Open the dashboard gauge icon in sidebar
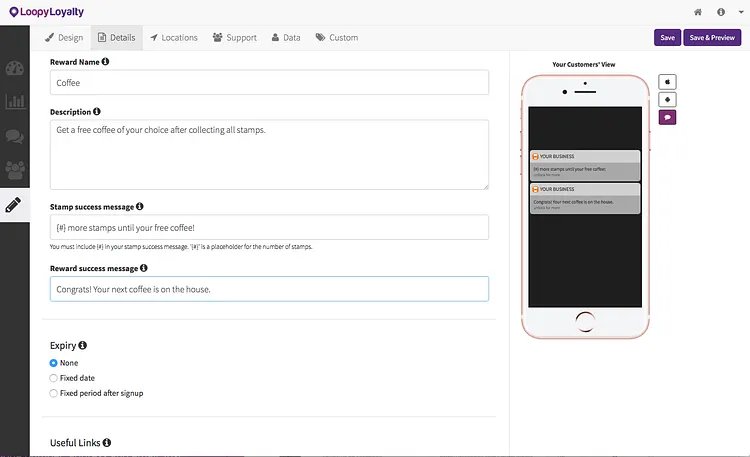The height and width of the screenshot is (457, 750). [x=14, y=68]
